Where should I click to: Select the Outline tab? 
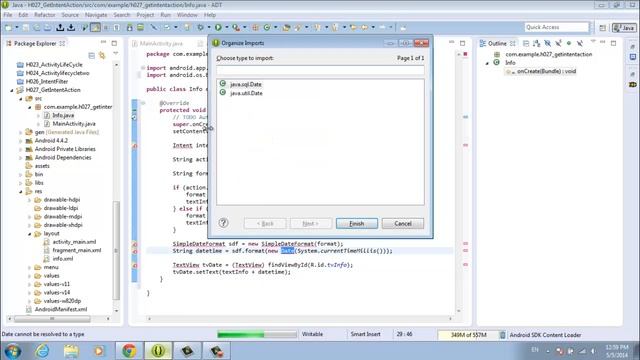coord(497,43)
